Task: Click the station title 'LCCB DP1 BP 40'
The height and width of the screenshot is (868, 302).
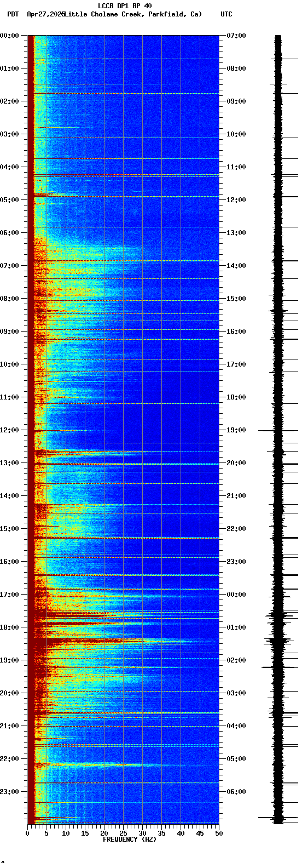Action: click(x=125, y=6)
